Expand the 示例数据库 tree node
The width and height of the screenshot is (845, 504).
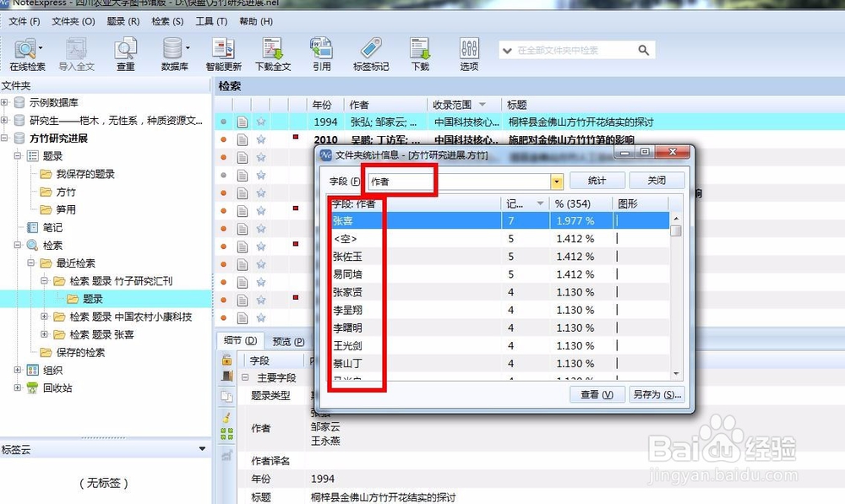point(4,102)
